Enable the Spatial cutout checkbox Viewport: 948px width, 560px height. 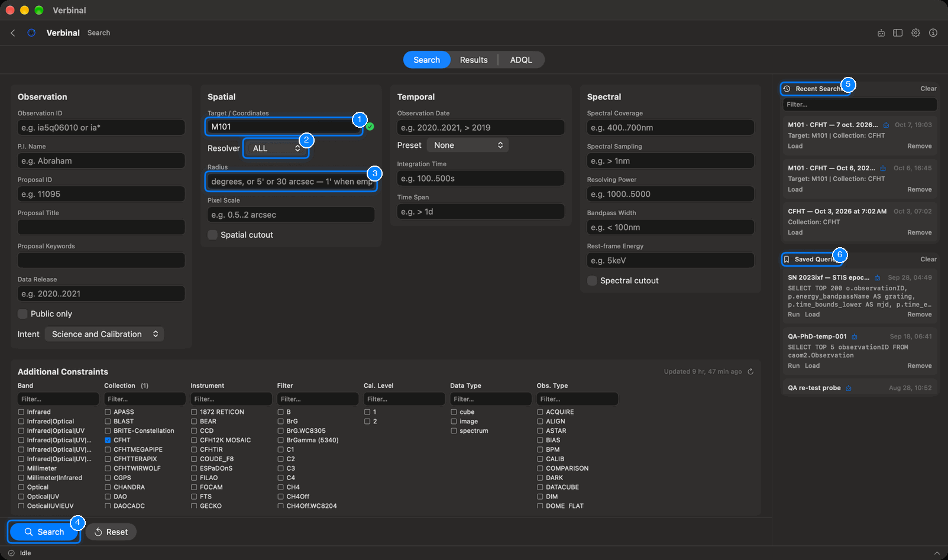[x=212, y=235]
